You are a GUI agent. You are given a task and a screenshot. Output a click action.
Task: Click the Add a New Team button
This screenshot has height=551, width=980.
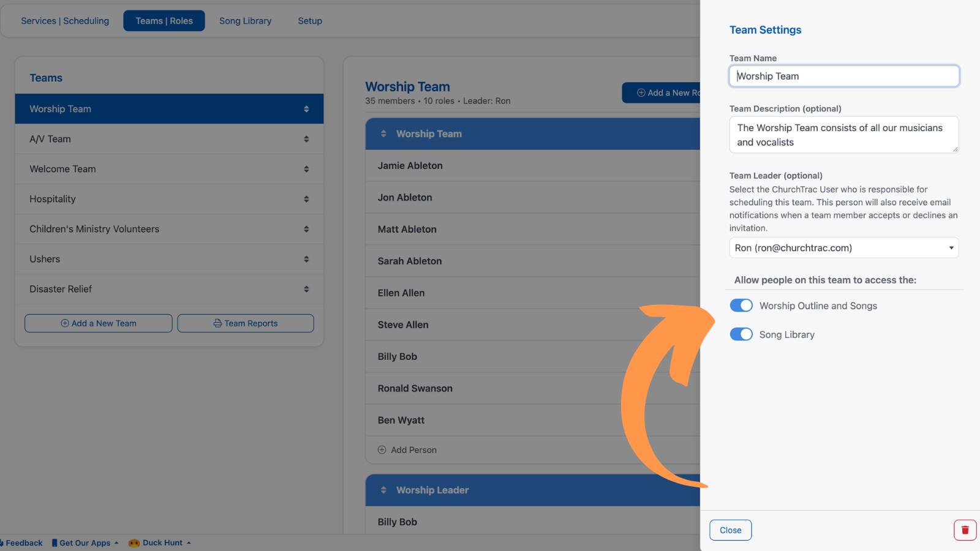click(x=99, y=323)
